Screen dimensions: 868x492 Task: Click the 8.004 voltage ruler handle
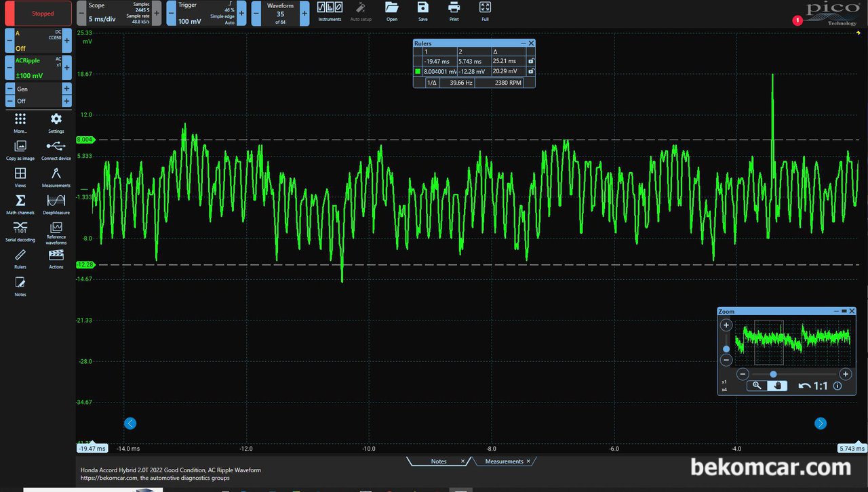85,140
